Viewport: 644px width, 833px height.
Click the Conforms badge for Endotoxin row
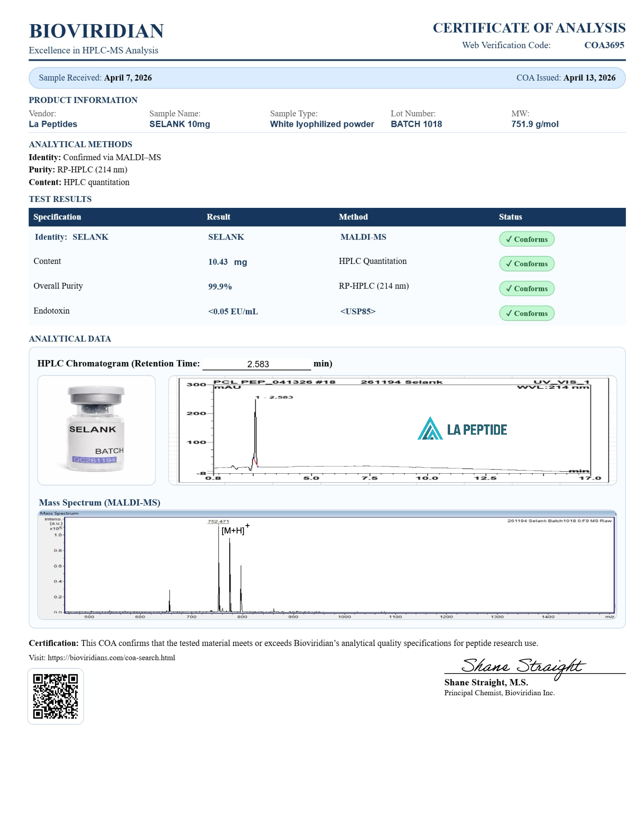click(527, 313)
